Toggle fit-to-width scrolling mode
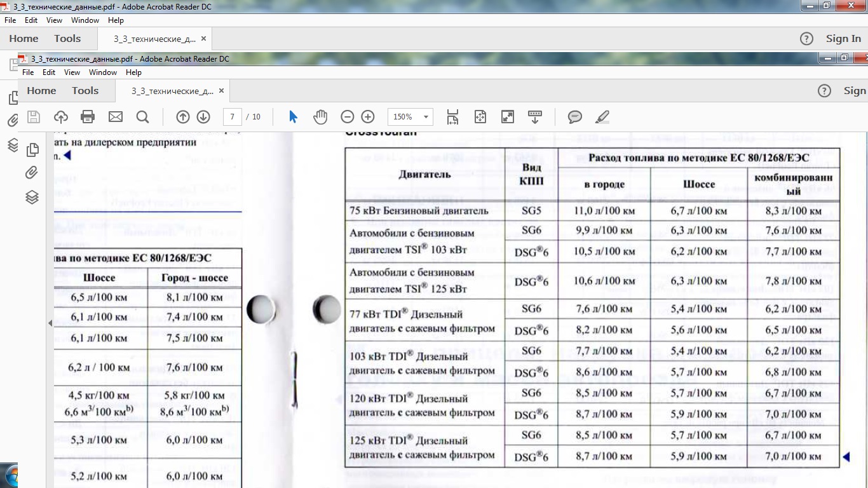The height and width of the screenshot is (488, 868). [452, 117]
